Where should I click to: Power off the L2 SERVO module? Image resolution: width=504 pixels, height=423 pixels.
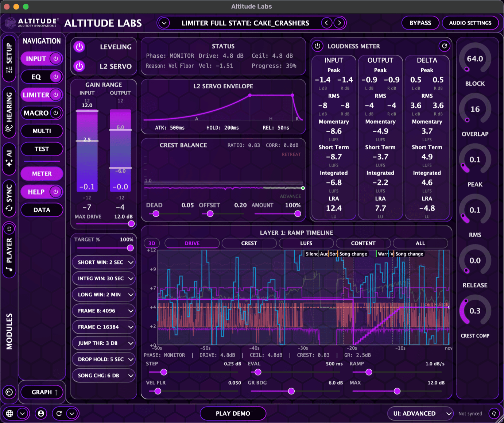[79, 66]
